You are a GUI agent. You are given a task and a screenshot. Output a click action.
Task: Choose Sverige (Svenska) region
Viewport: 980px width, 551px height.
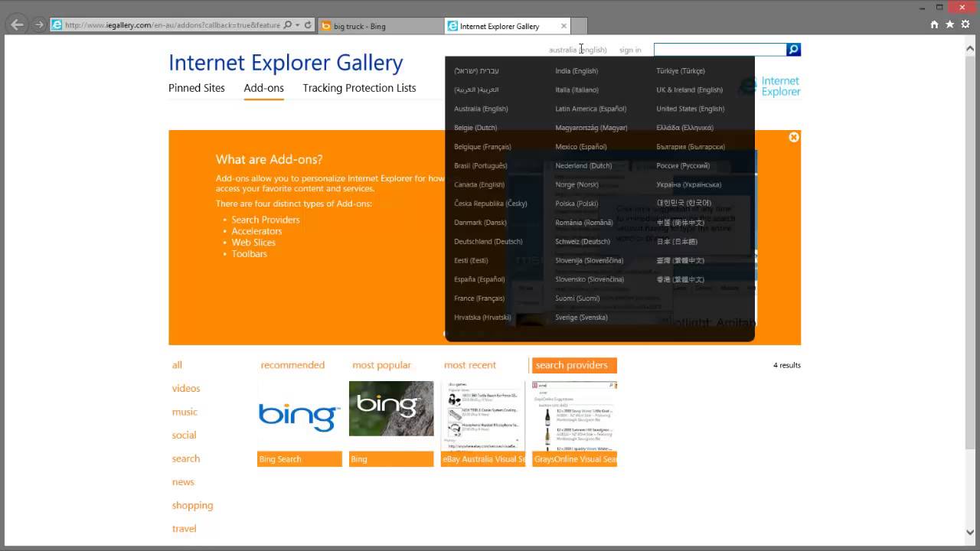point(581,318)
